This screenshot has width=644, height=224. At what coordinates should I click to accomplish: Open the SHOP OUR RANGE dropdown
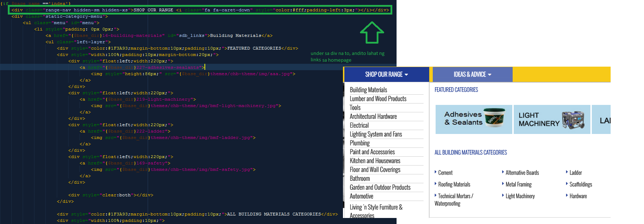387,74
